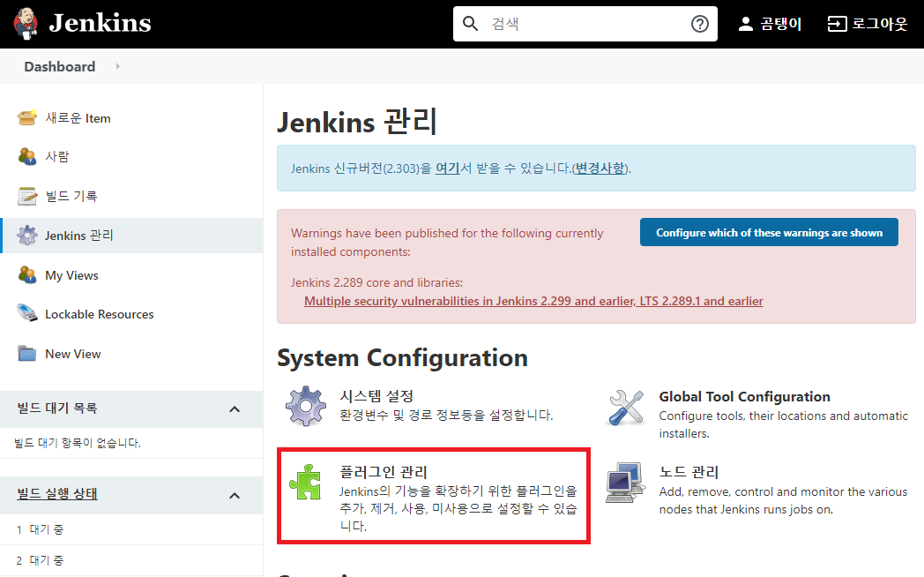Click the System Configuration section heading
924x577 pixels.
click(402, 357)
